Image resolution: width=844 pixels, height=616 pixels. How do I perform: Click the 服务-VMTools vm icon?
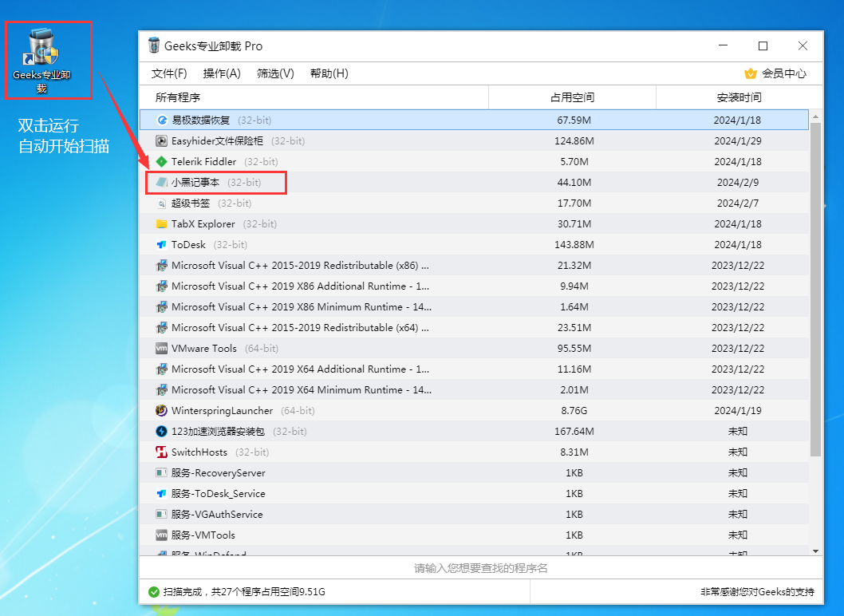[161, 535]
